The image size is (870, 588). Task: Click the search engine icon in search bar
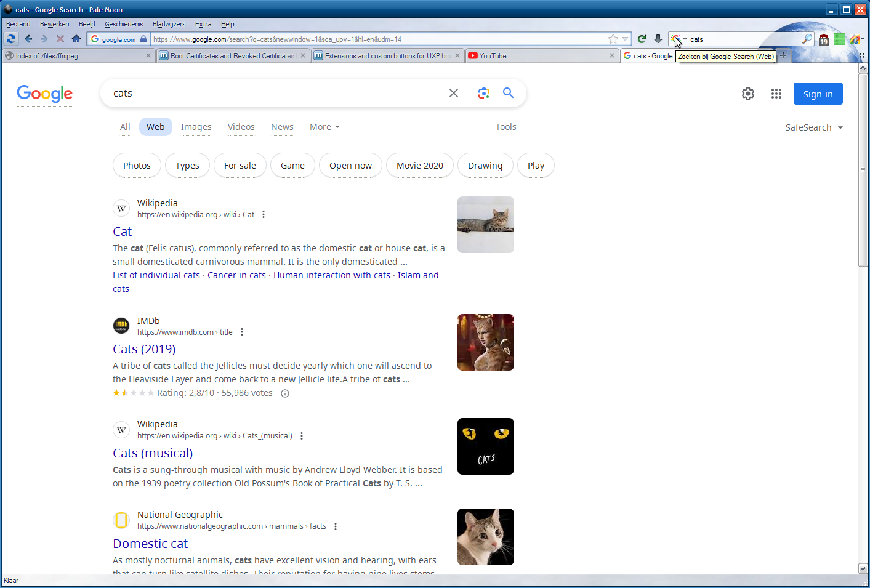point(675,39)
